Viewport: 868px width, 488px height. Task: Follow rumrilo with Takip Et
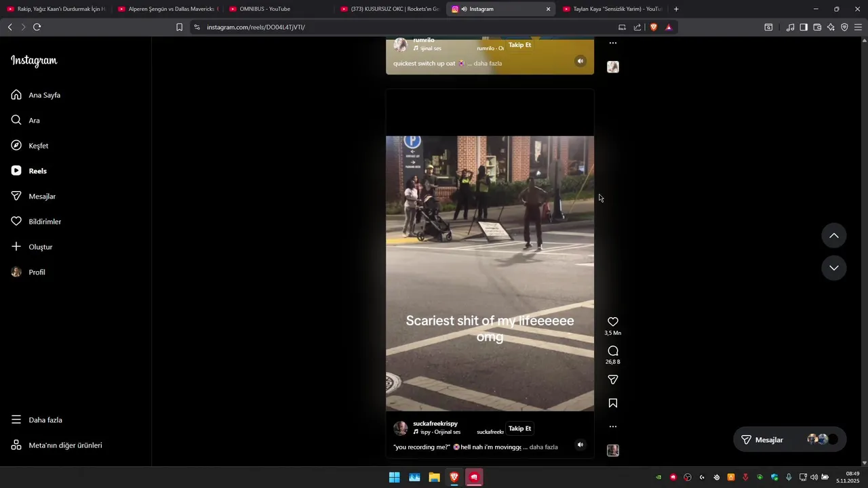pyautogui.click(x=520, y=45)
